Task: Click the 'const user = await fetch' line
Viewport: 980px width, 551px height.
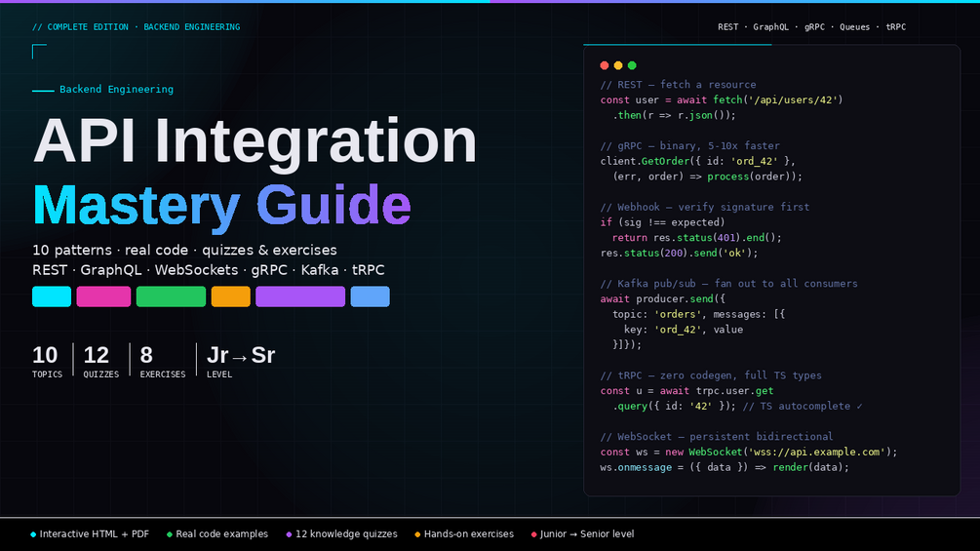Action: click(722, 99)
